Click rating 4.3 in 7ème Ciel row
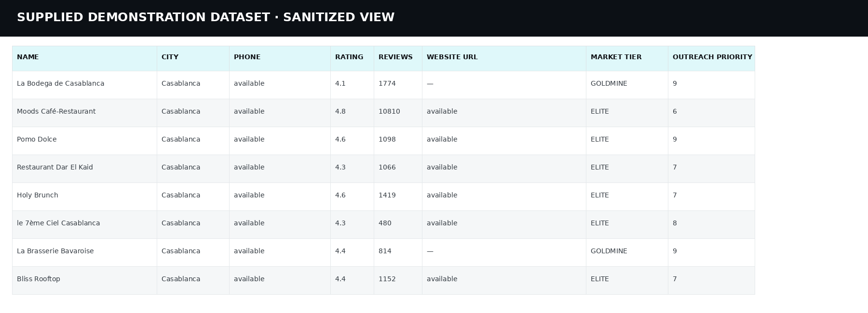Screen dimensions: 868x313 coord(340,223)
